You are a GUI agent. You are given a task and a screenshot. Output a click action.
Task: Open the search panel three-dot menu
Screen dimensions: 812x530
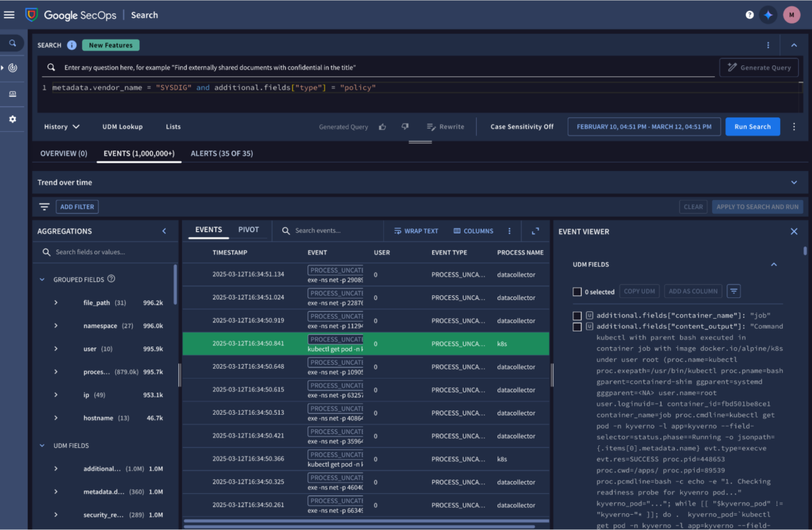pyautogui.click(x=768, y=45)
